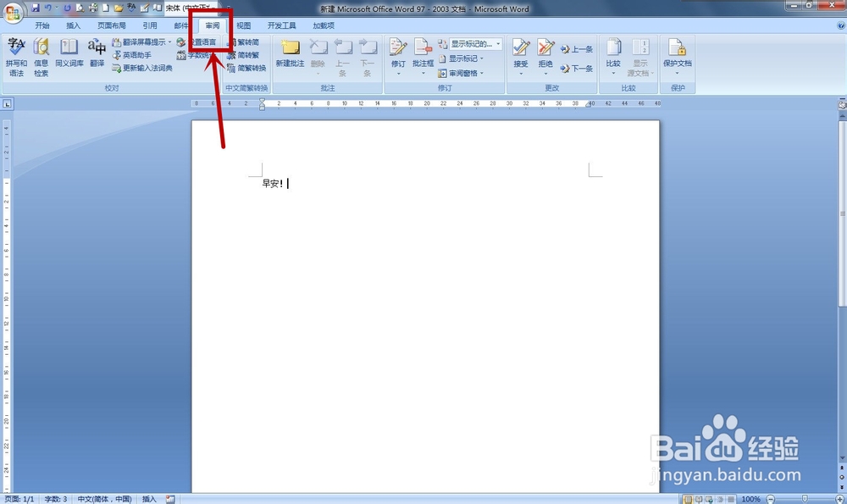This screenshot has height=504, width=847.
Task: Switch to Draft view in status bar
Action: tap(731, 499)
